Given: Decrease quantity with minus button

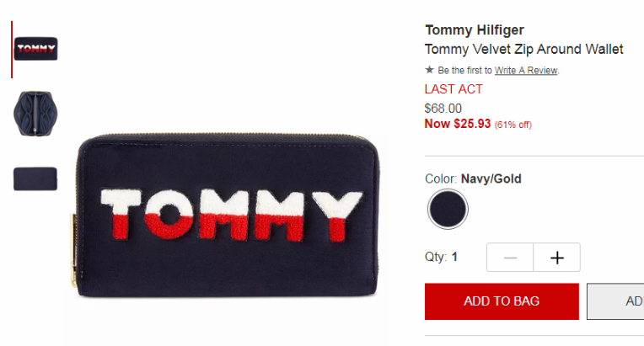Looking at the screenshot, I should click(x=510, y=258).
